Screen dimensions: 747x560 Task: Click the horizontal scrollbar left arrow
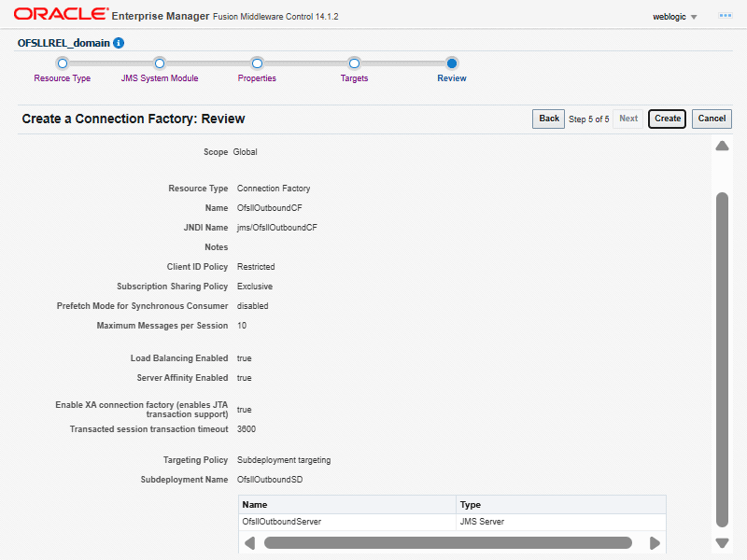tap(249, 543)
